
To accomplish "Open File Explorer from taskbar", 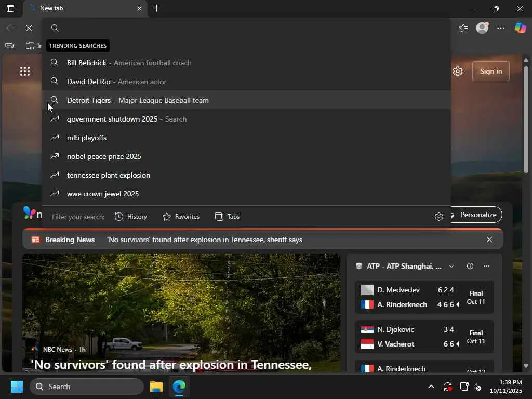I will tap(156, 387).
